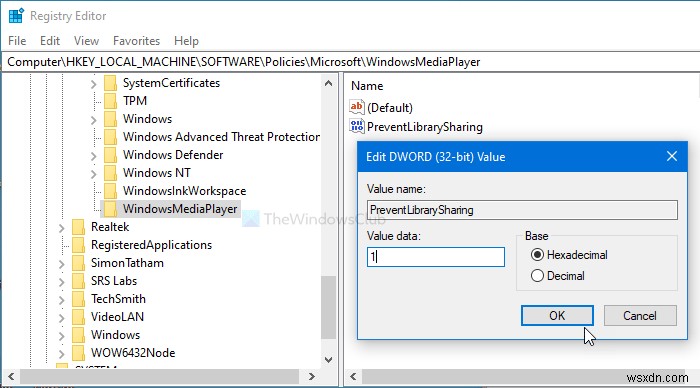700x388 pixels.
Task: Click the WindowsMediaPlayer folder icon
Action: pos(110,209)
